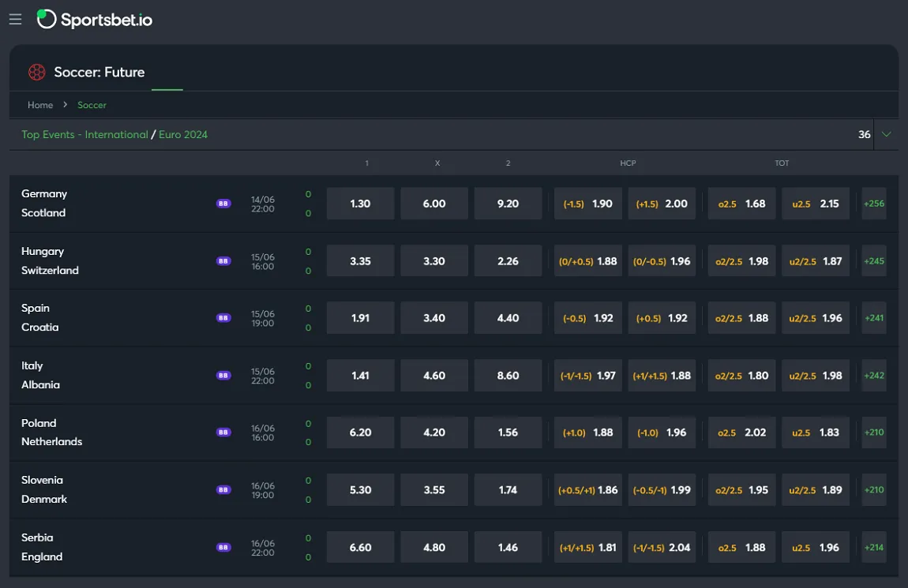
Task: Open Bet Builder badge for Spain vs Croatia
Action: click(x=223, y=317)
